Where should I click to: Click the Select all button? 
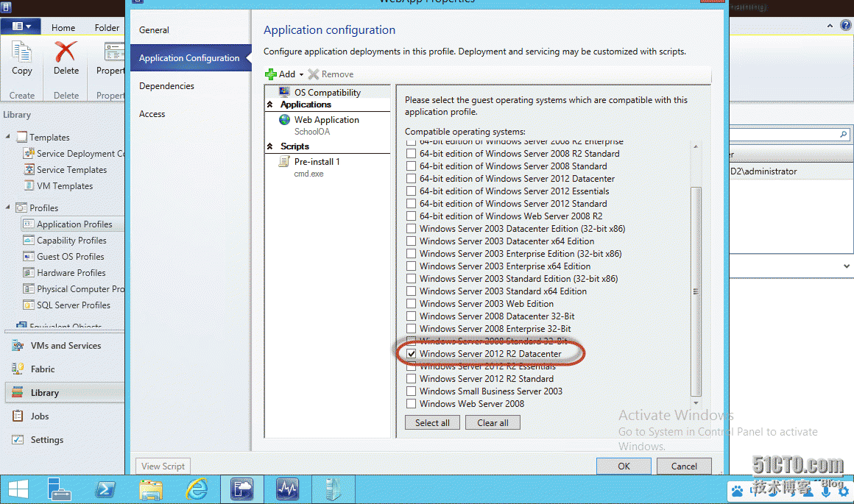[x=432, y=423]
